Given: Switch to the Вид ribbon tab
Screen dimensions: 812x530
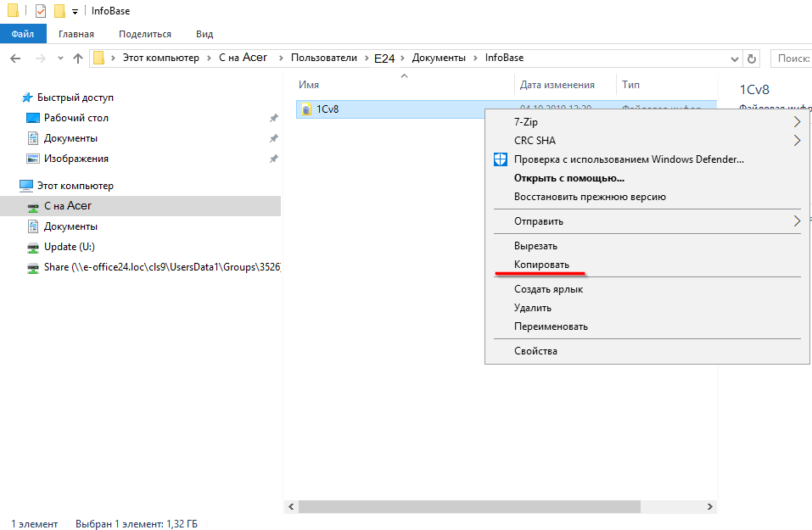Looking at the screenshot, I should [x=204, y=34].
